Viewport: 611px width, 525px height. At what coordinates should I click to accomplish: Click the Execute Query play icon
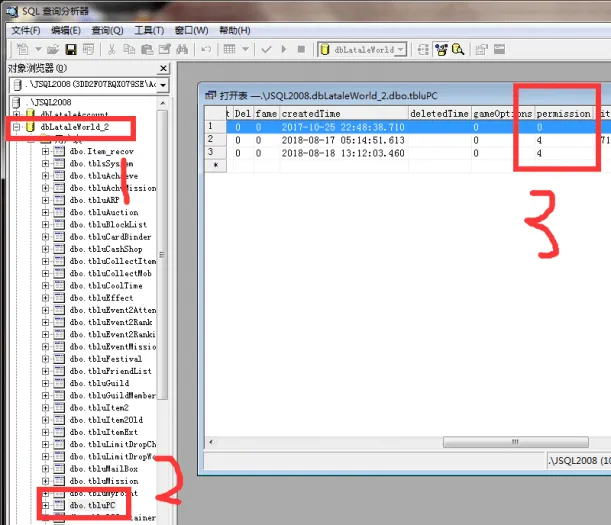click(x=284, y=49)
